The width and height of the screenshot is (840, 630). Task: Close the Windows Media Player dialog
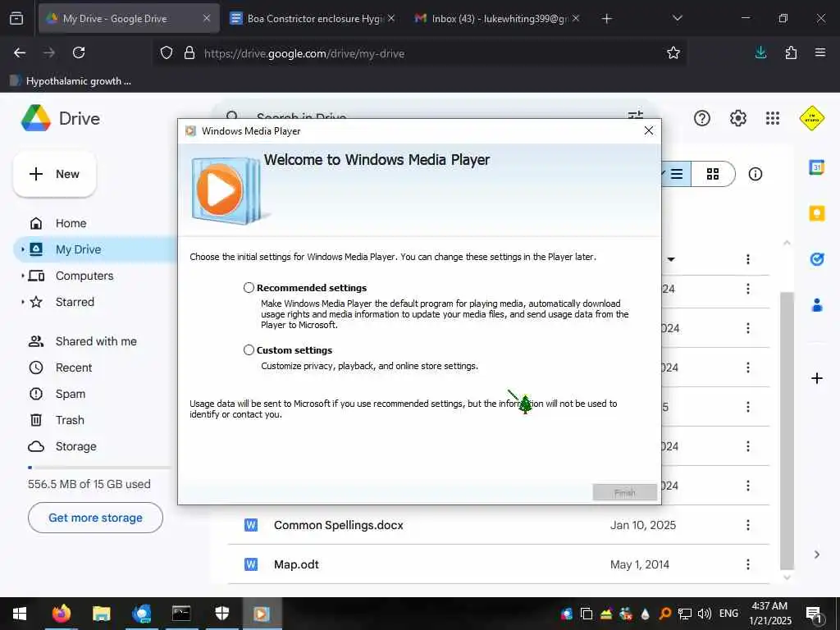(649, 130)
